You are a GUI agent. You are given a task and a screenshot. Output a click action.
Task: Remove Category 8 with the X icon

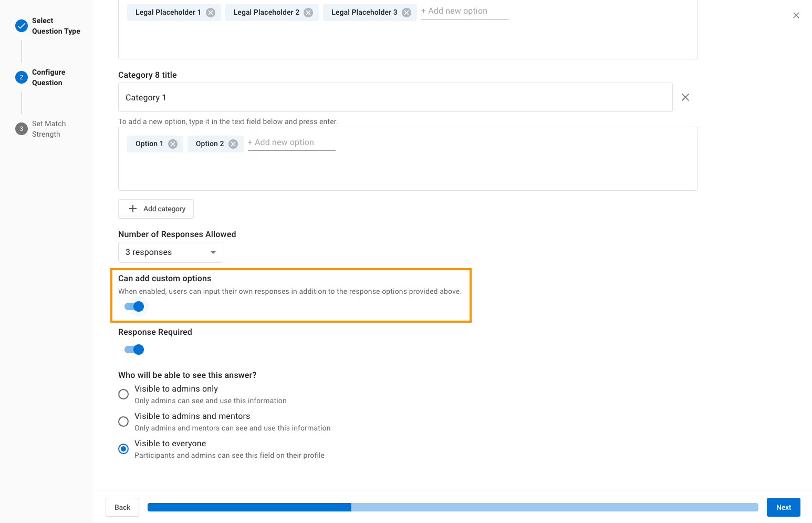[685, 97]
